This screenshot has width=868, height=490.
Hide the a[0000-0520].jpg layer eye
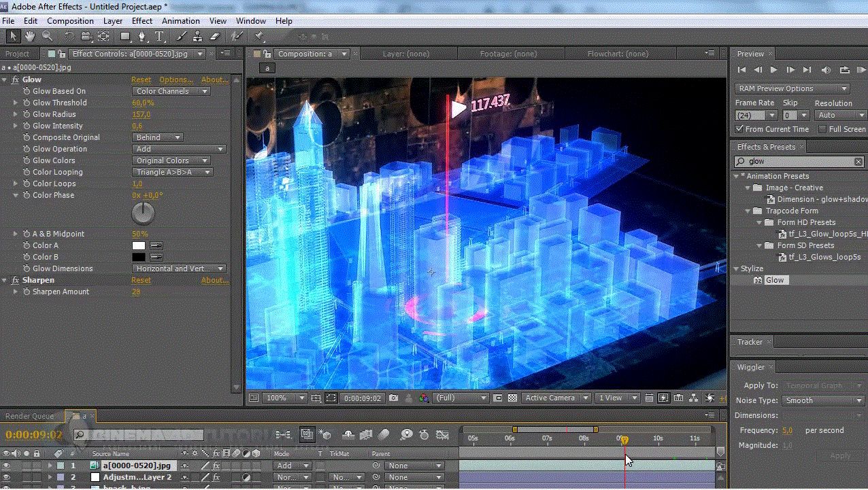click(7, 466)
